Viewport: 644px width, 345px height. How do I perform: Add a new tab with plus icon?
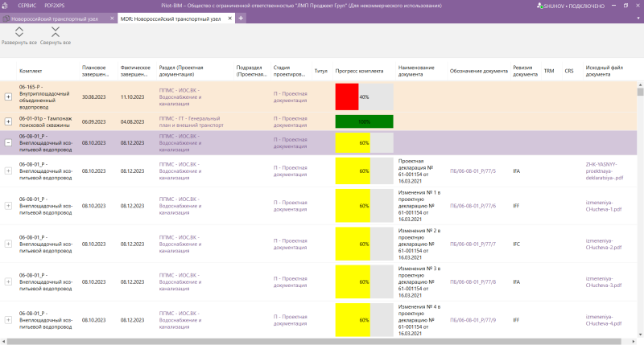pyautogui.click(x=242, y=17)
